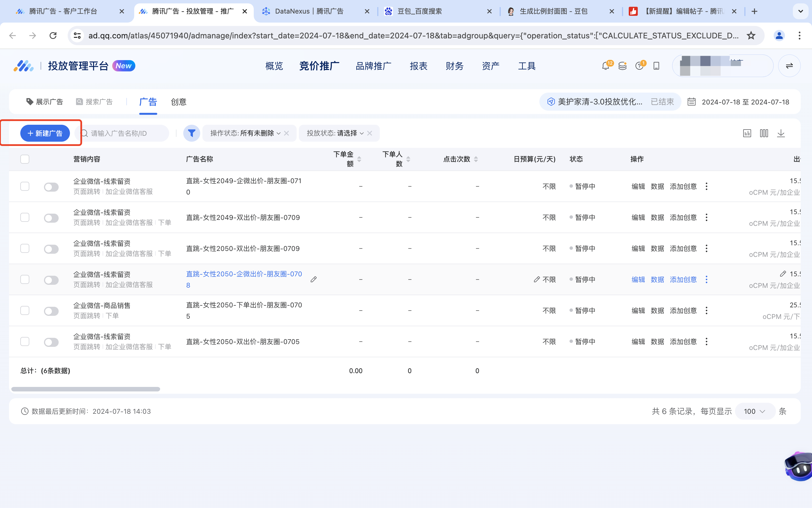The height and width of the screenshot is (508, 812).
Task: Open the notification bell icon
Action: 606,66
